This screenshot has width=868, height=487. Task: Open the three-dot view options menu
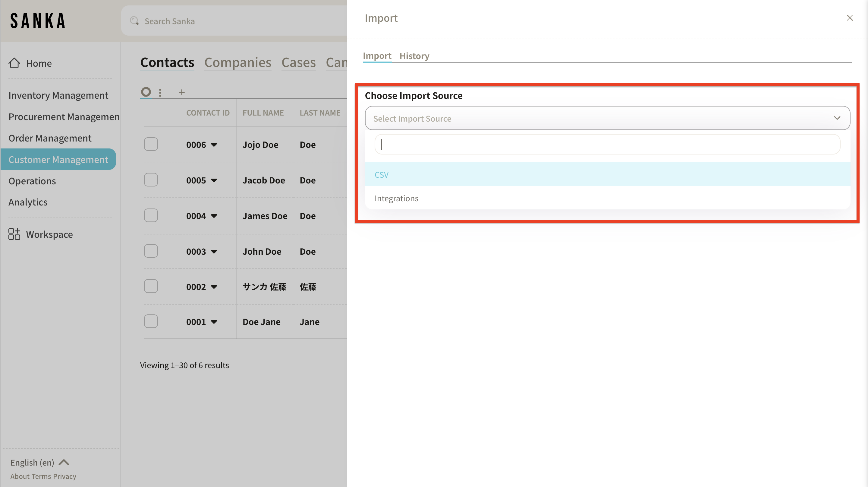pos(160,92)
